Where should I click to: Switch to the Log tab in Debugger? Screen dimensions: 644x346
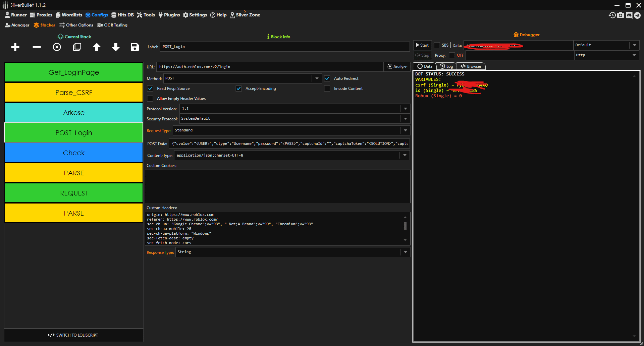click(x=446, y=66)
